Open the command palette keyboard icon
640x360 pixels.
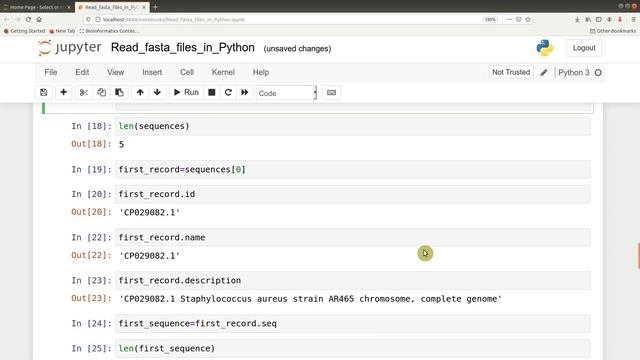(x=331, y=93)
